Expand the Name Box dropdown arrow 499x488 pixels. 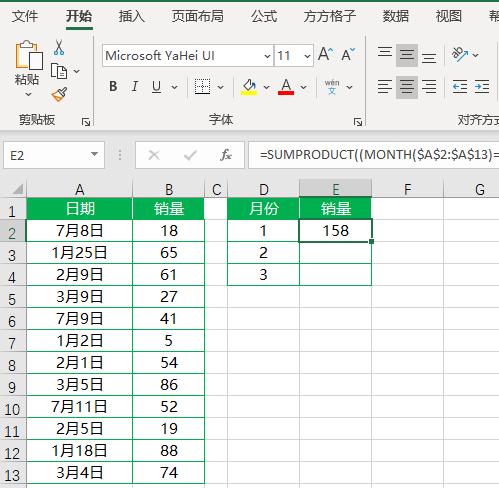point(94,154)
